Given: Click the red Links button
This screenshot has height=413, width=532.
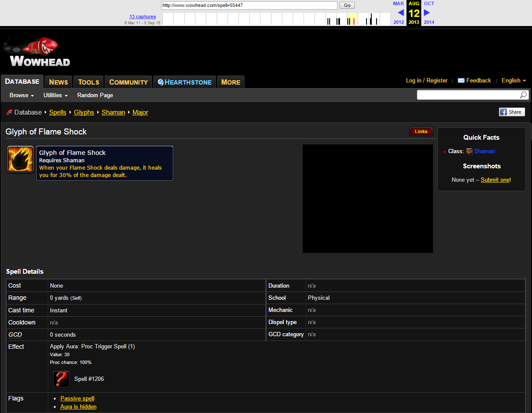Looking at the screenshot, I should [x=421, y=131].
